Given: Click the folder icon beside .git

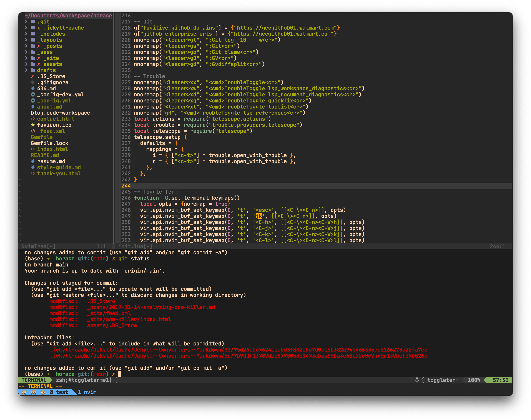Looking at the screenshot, I should (x=33, y=22).
